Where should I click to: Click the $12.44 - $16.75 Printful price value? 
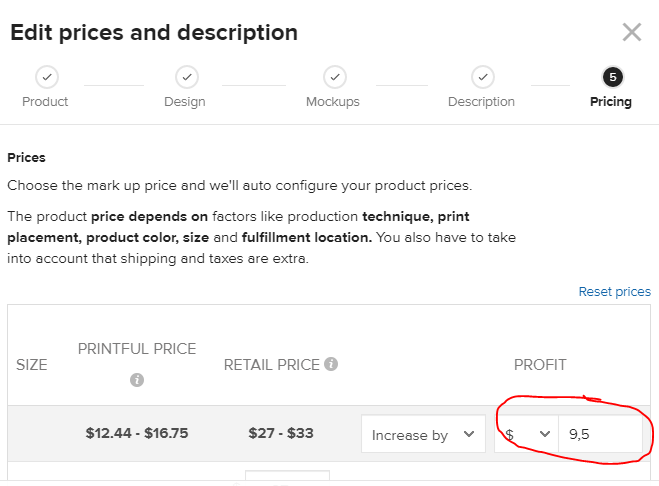point(137,434)
